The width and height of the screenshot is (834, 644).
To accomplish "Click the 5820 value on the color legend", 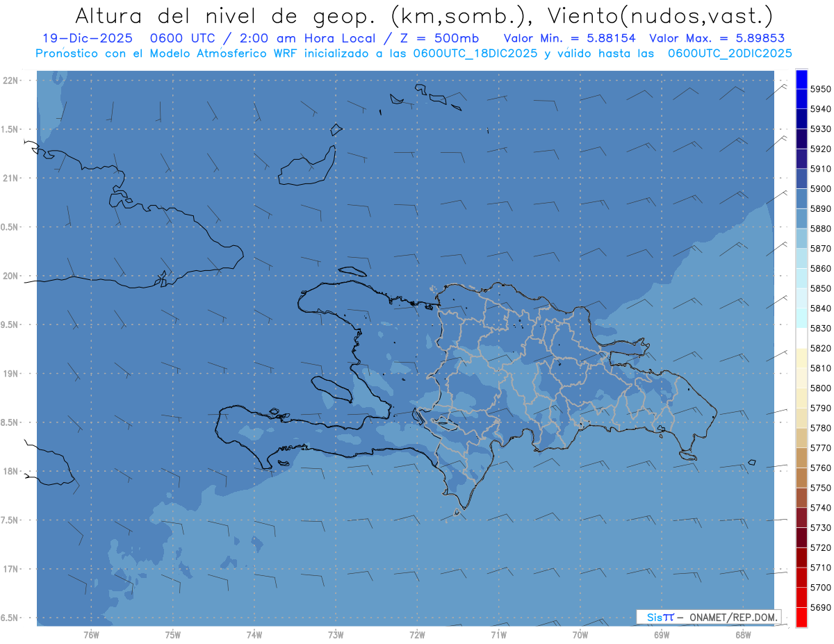I will pos(820,348).
